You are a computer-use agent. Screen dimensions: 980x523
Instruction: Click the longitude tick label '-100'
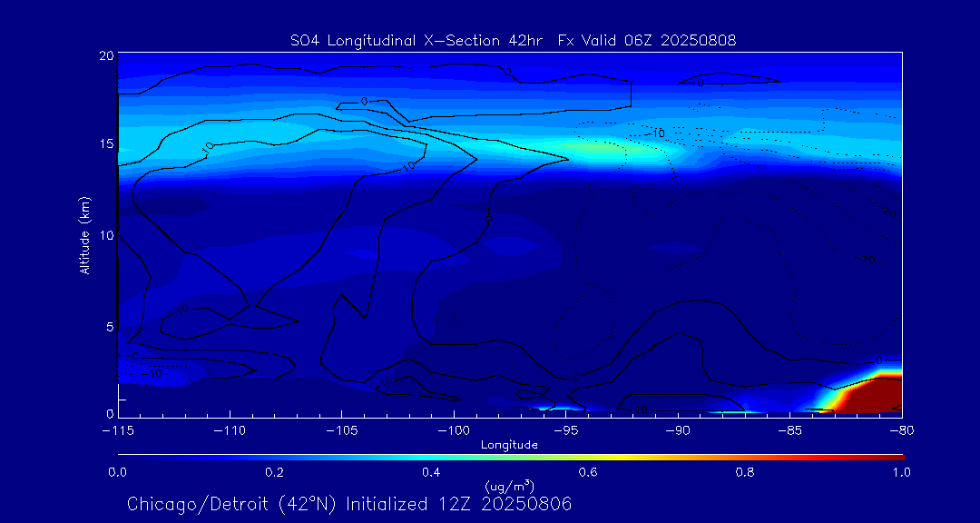click(454, 431)
